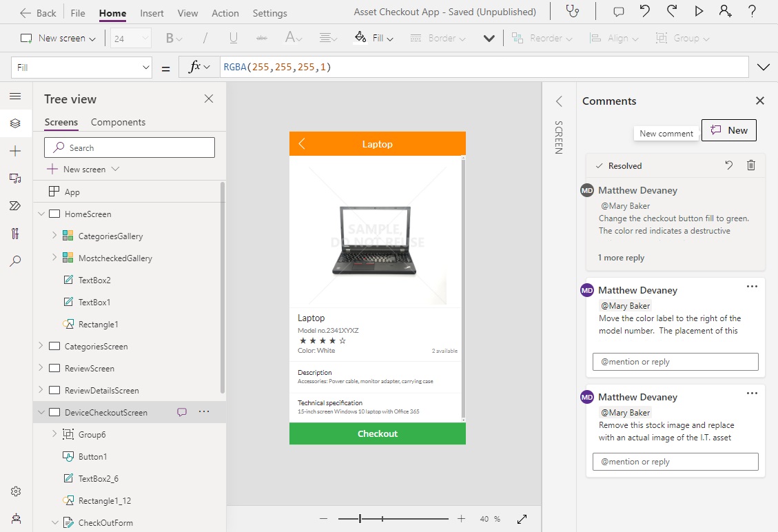Image resolution: width=778 pixels, height=532 pixels.
Task: Collapse the DeviceCheckoutScreen tree node
Action: click(41, 412)
